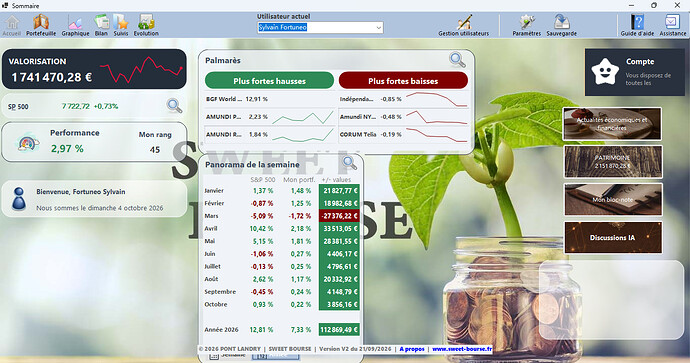
Task: Click the Plus fortes baisses button
Action: pos(403,81)
